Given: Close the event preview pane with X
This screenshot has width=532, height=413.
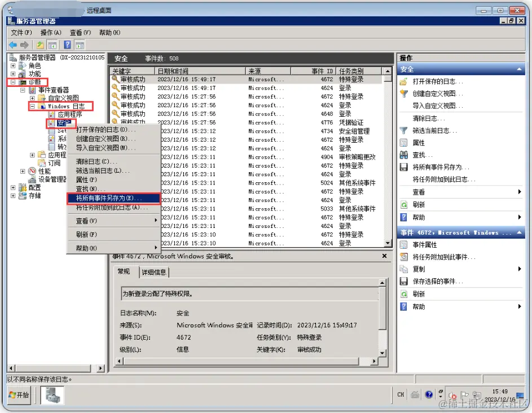Looking at the screenshot, I should [384, 256].
